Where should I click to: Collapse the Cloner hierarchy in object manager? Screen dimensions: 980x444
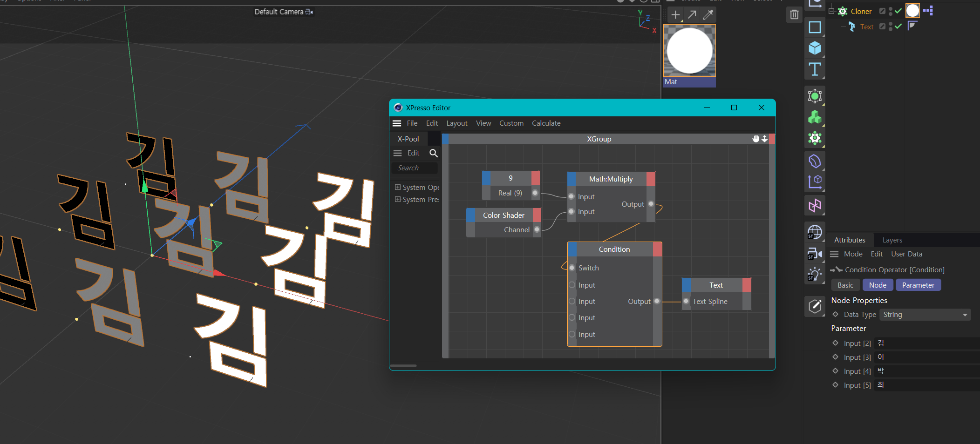[x=831, y=11]
